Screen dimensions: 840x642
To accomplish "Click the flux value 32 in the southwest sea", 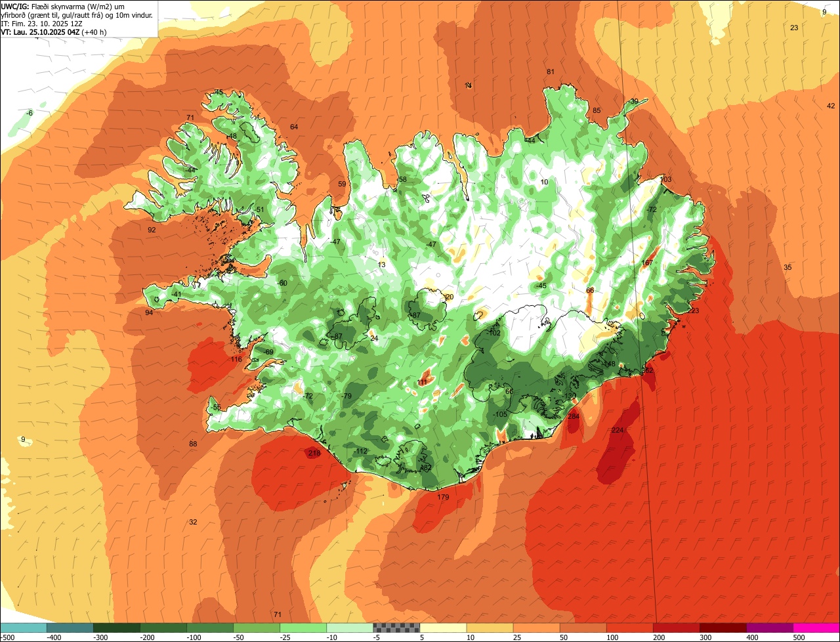I will 193,522.
